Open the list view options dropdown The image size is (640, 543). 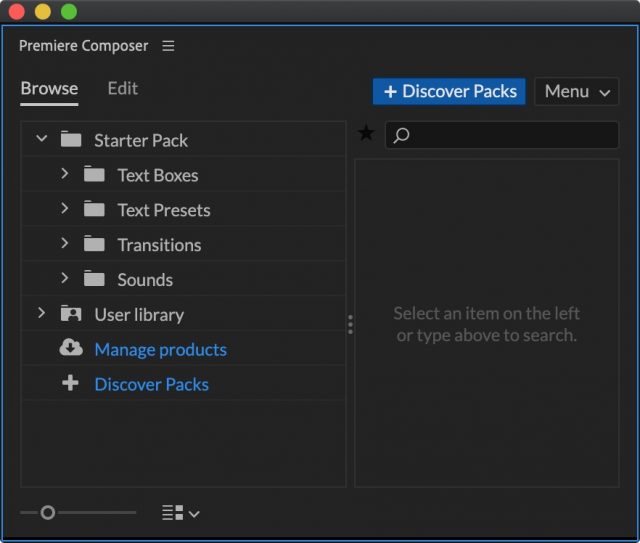pyautogui.click(x=180, y=513)
